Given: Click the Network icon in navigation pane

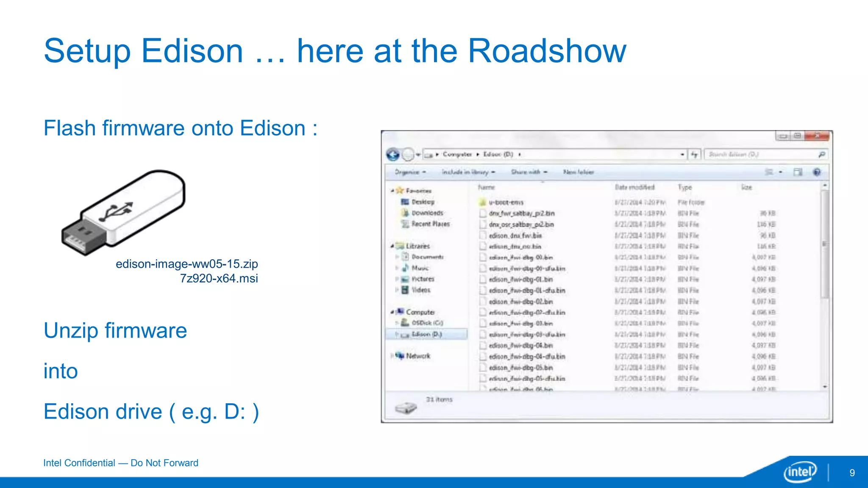Looking at the screenshot, I should 400,356.
